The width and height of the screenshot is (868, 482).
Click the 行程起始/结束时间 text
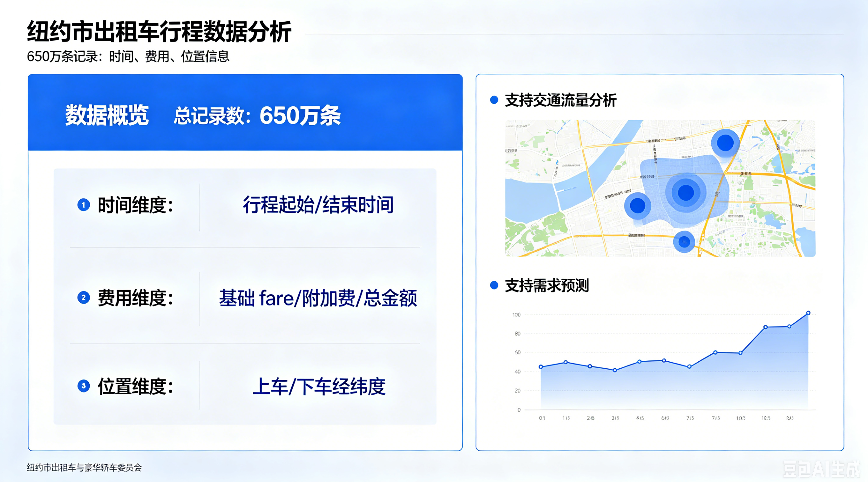pyautogui.click(x=318, y=205)
